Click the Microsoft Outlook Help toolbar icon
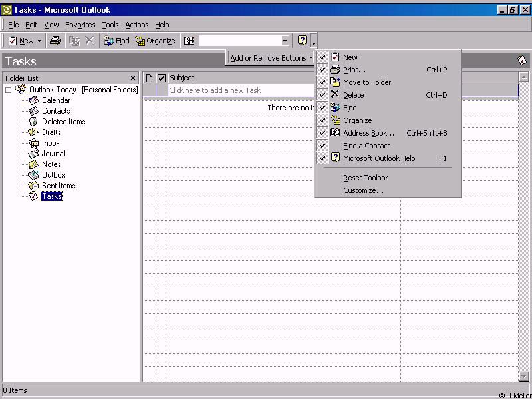 tap(302, 41)
